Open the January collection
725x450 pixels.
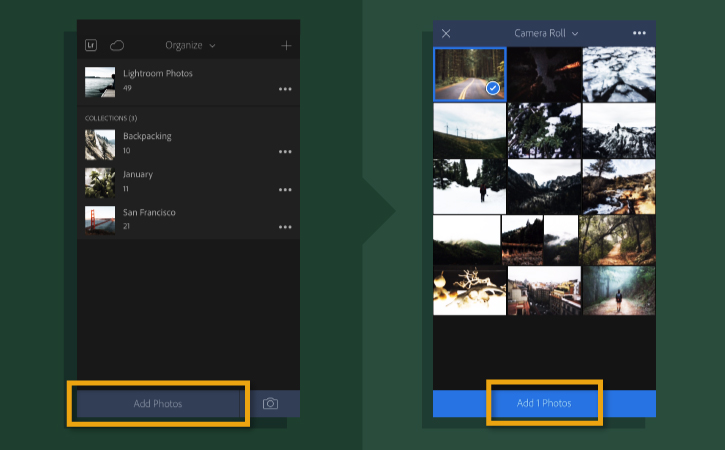click(188, 183)
